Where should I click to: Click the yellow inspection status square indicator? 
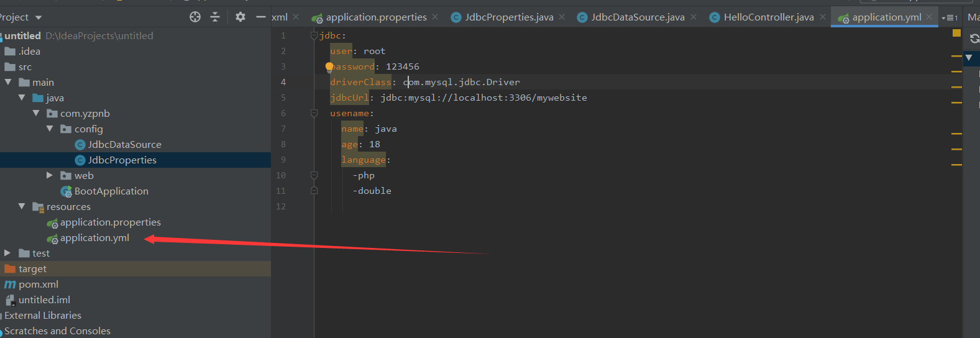pyautogui.click(x=956, y=33)
